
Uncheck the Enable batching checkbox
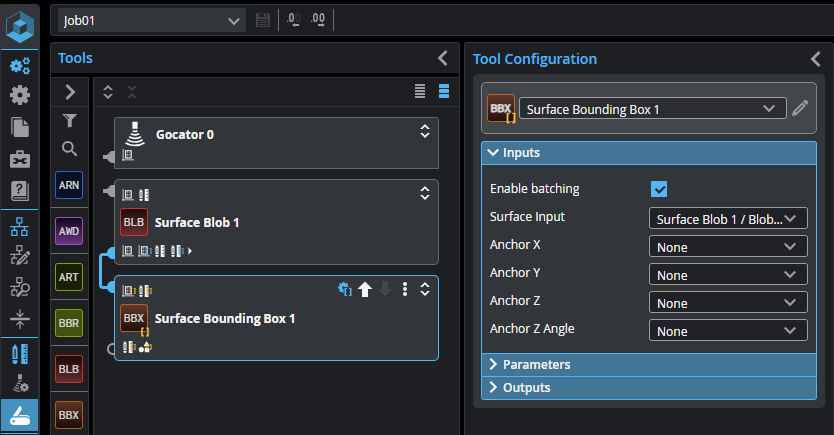[659, 188]
